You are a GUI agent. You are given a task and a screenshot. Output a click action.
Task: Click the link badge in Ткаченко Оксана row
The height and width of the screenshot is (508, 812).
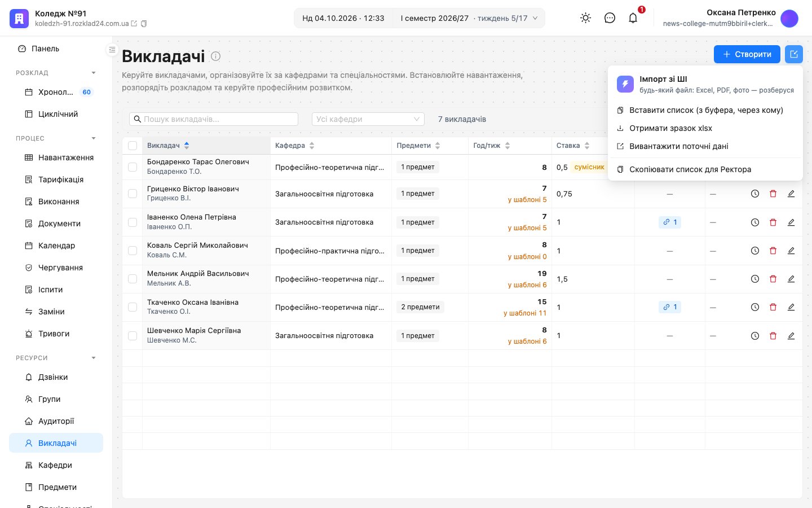(670, 307)
